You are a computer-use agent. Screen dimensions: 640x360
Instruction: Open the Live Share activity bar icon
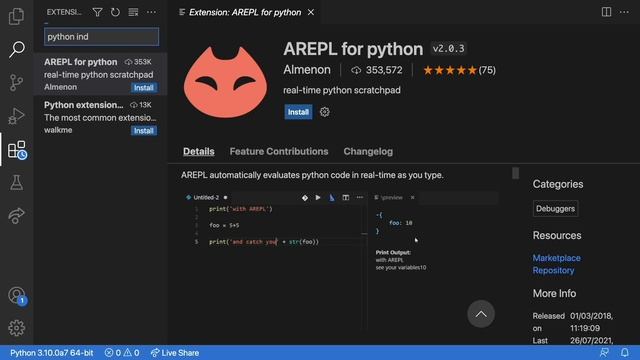coord(16,216)
